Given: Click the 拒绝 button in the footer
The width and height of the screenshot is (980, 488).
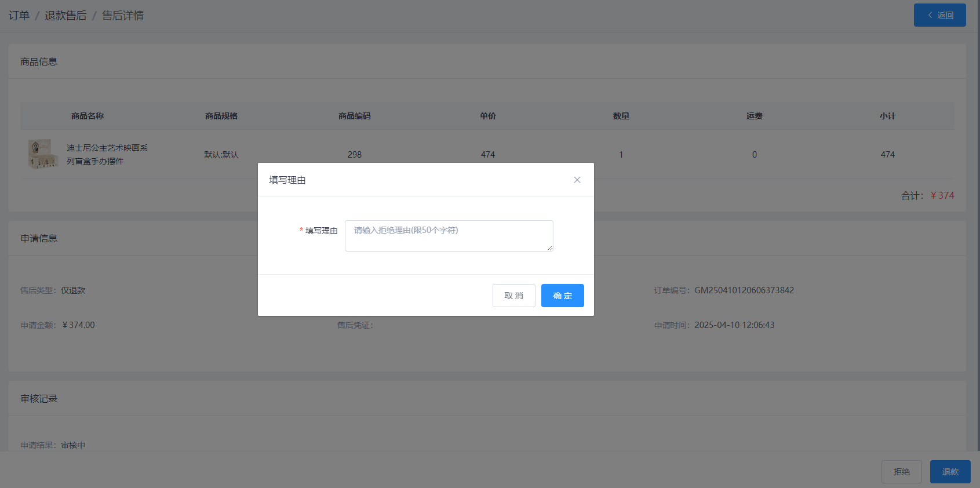Looking at the screenshot, I should 901,472.
